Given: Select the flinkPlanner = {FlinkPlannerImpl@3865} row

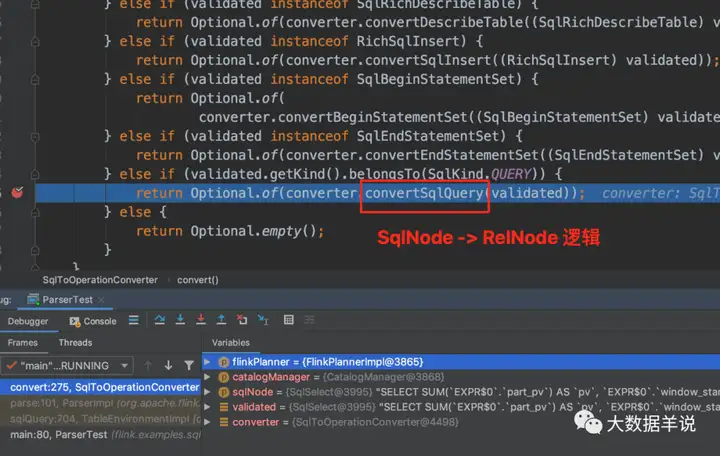Looking at the screenshot, I should [x=461, y=362].
